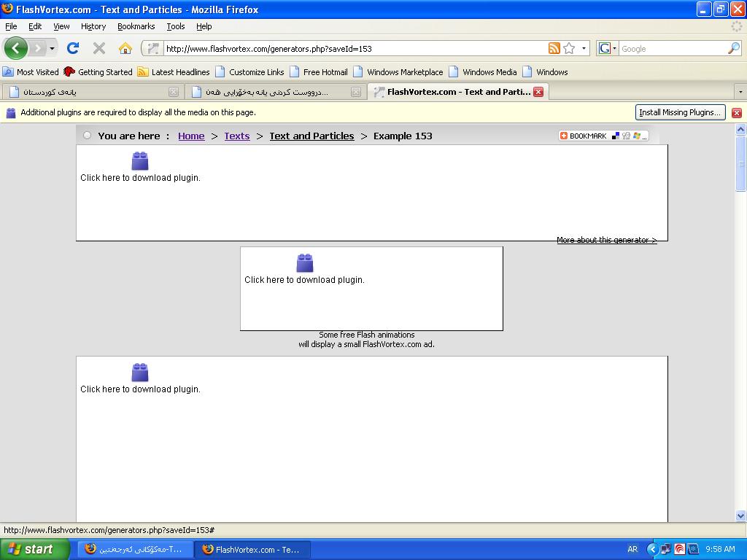747x560 pixels.
Task: Open the Getting Started bookmark
Action: point(98,72)
